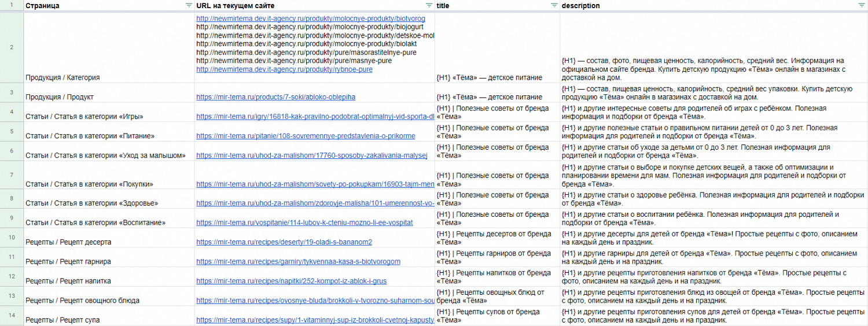The image size is (868, 326).
Task: Open the rybnoe-pure URL link
Action: (284, 69)
